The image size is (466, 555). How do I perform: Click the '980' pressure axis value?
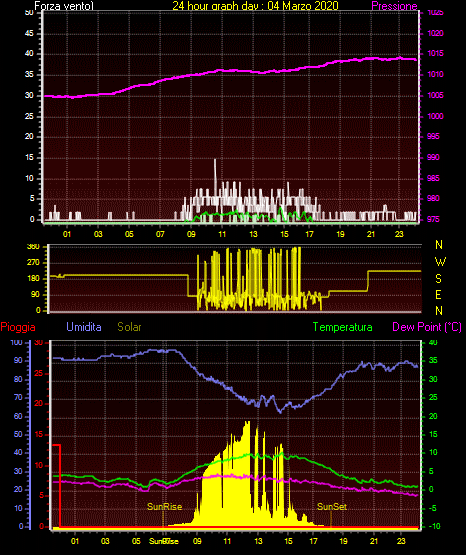(433, 198)
